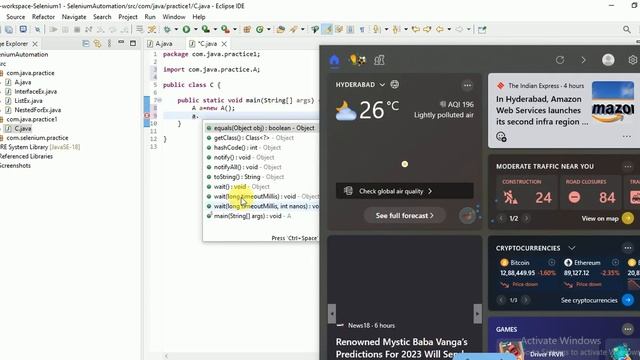Select Referenced Libraries in Package Explorer
This screenshot has height=360, width=640.
26,156
